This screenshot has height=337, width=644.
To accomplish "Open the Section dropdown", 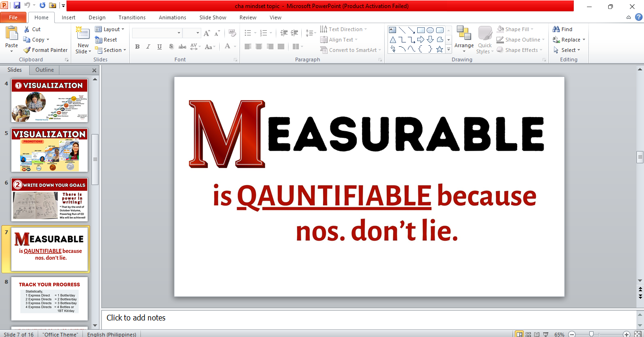I will tap(111, 50).
